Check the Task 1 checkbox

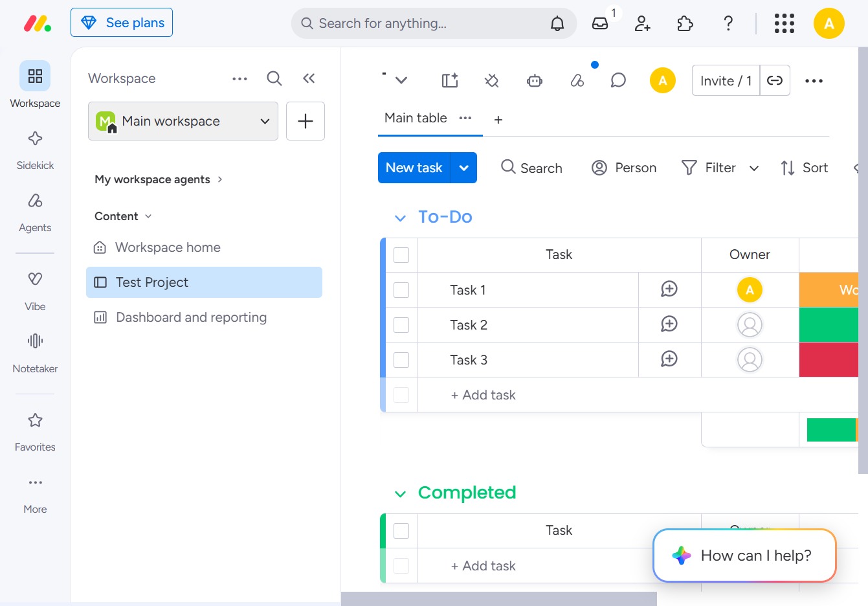click(401, 290)
